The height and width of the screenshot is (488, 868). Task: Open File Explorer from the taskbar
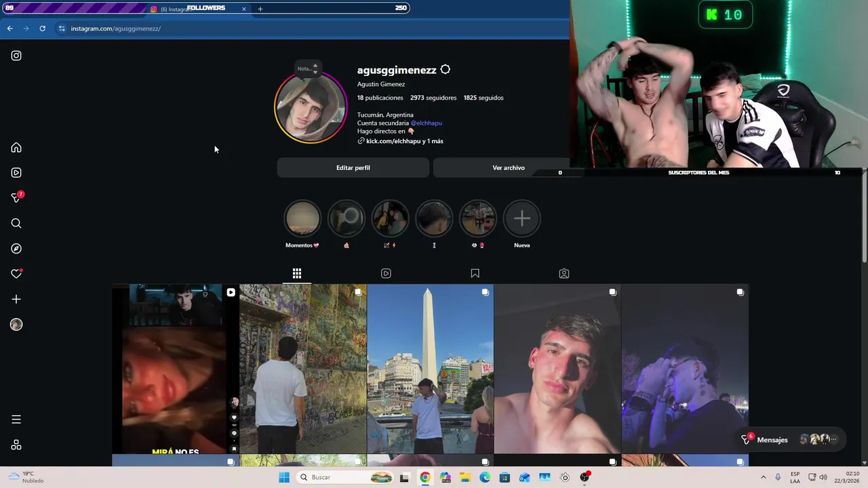pos(465,477)
